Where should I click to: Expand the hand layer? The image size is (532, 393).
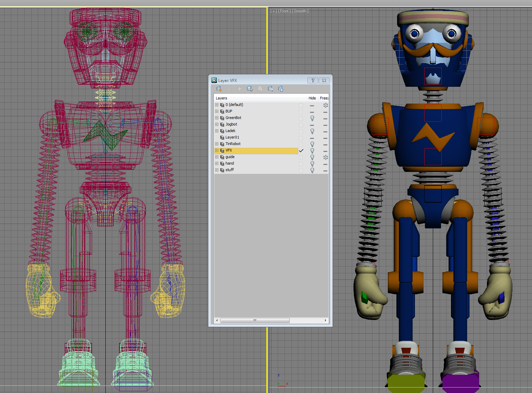tap(217, 164)
